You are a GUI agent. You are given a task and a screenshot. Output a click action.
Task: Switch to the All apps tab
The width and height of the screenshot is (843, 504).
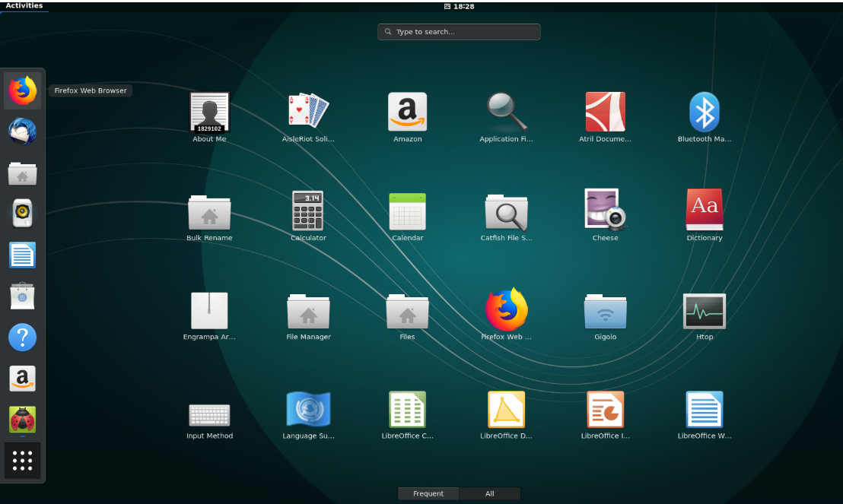(x=490, y=493)
